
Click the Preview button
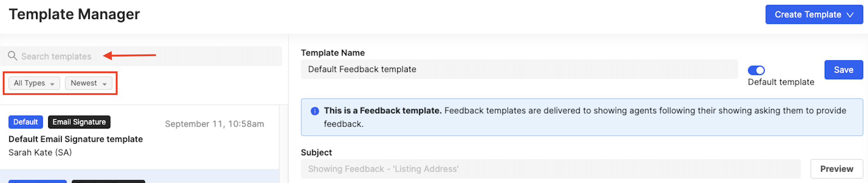836,169
